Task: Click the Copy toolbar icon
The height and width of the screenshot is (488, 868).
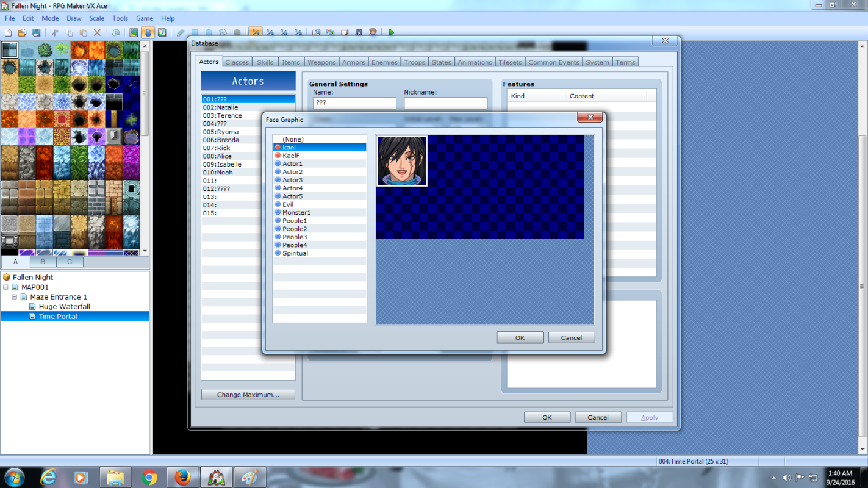Action: [x=69, y=32]
